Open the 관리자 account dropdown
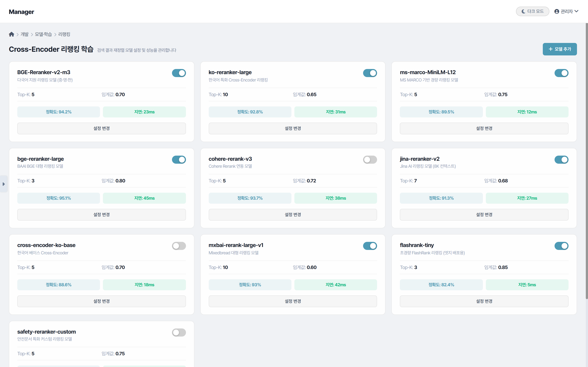Viewport: 588px width, 367px height. click(x=566, y=11)
